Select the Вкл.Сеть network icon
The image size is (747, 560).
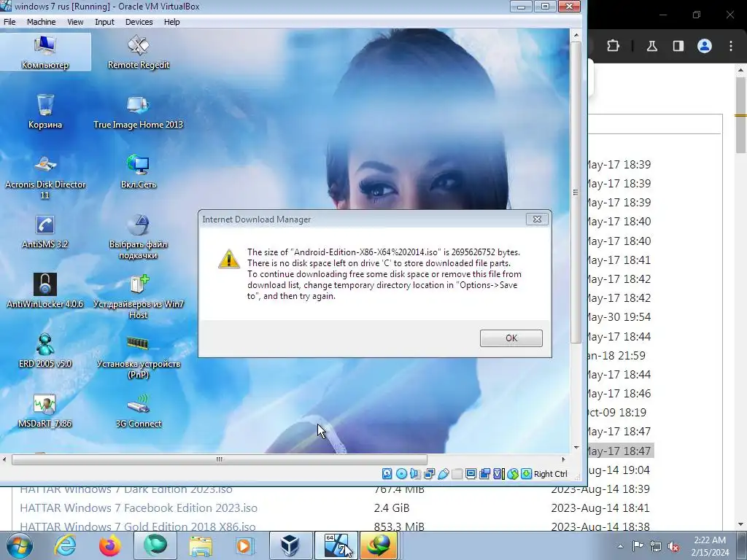tap(138, 171)
